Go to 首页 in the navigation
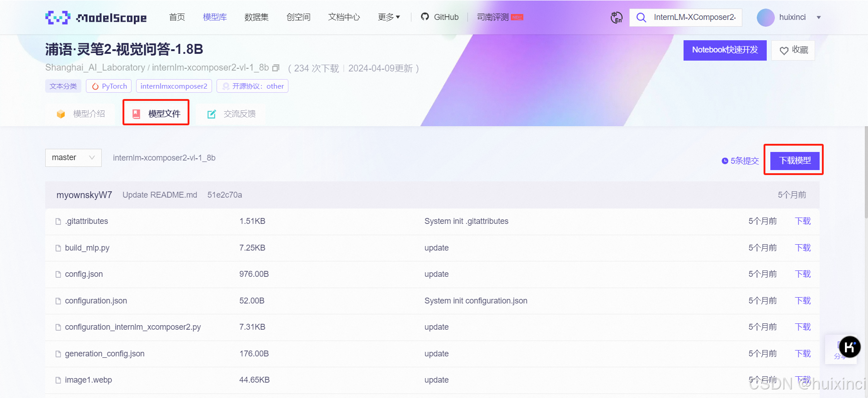The width and height of the screenshot is (868, 398). point(177,17)
